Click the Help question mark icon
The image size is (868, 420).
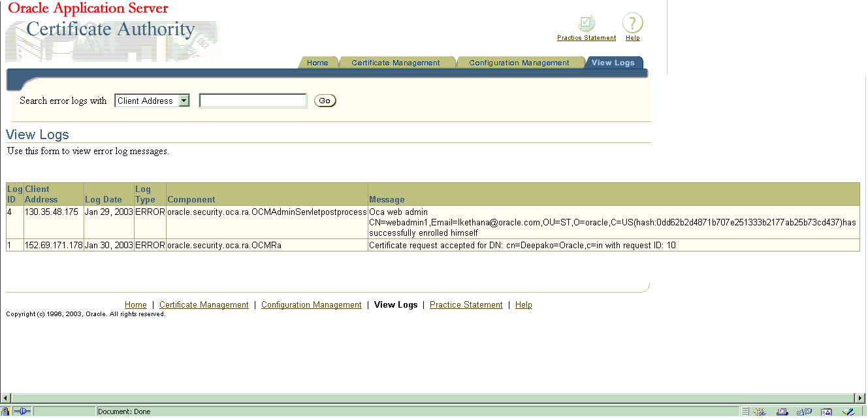pyautogui.click(x=632, y=24)
